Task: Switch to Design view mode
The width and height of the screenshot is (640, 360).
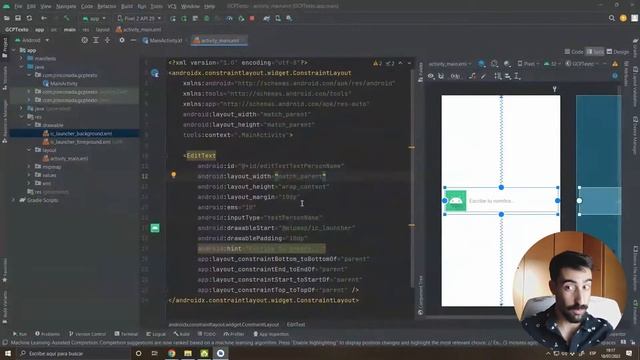Action: (x=618, y=52)
